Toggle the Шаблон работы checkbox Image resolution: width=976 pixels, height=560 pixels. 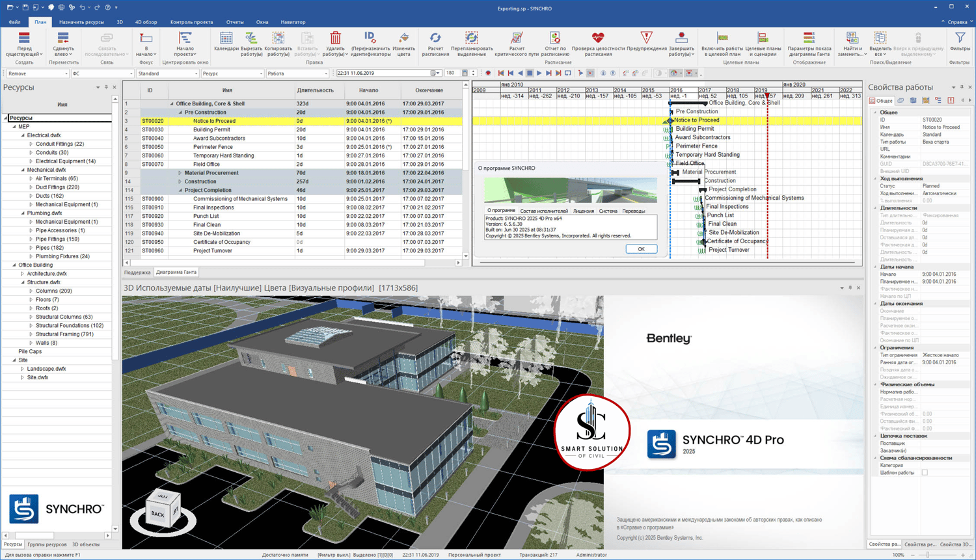[924, 473]
